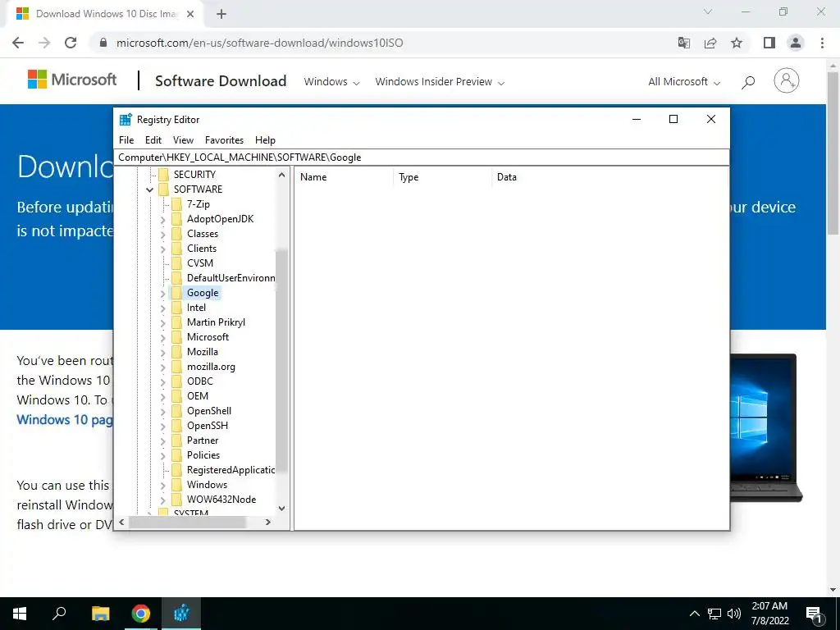Switch to Chrome in taskbar
Screen dimensions: 840x630
pos(141,614)
